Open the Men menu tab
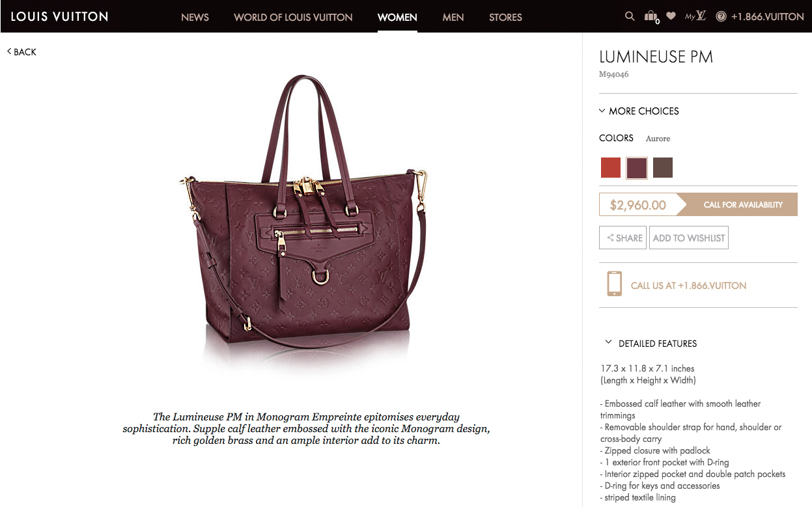This screenshot has width=812, height=507. tap(453, 17)
